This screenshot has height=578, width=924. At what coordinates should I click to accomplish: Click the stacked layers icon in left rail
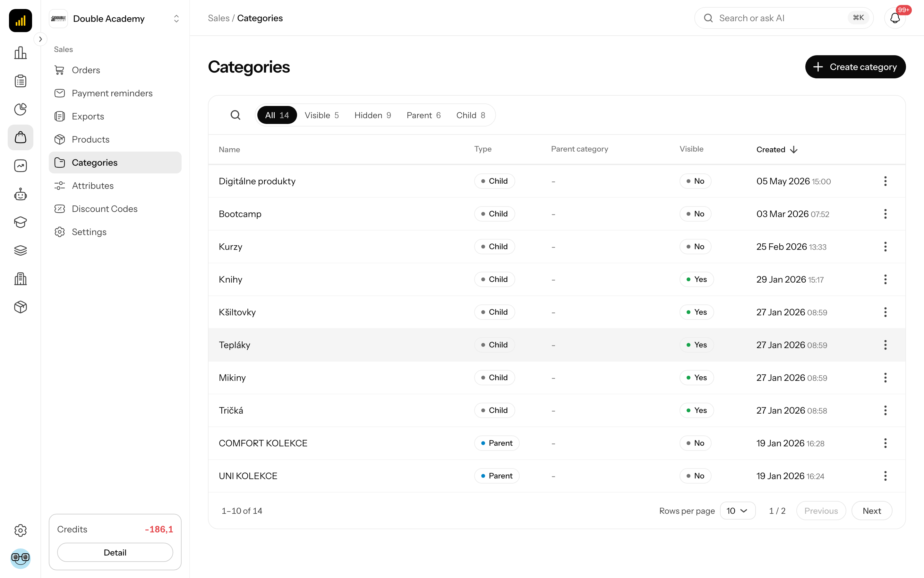(20, 250)
